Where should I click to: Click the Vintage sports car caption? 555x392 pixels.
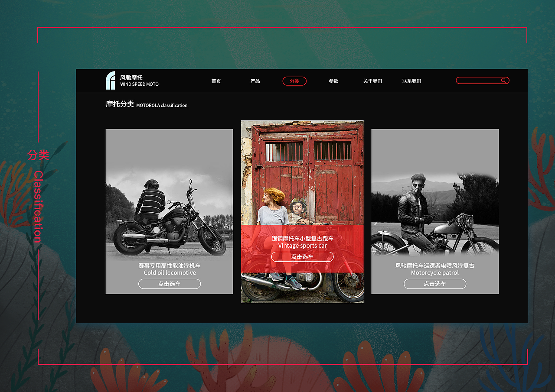point(303,246)
